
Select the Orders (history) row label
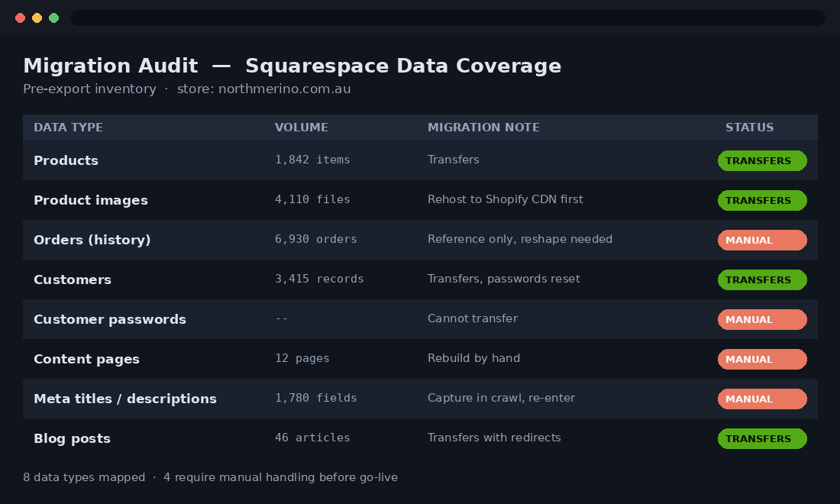(92, 240)
